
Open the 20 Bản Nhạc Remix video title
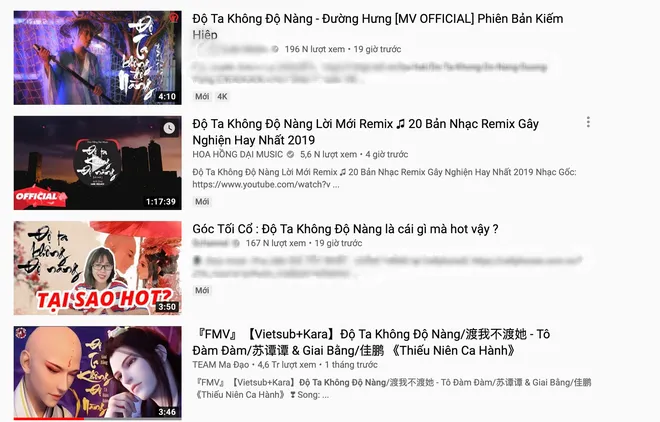click(365, 132)
